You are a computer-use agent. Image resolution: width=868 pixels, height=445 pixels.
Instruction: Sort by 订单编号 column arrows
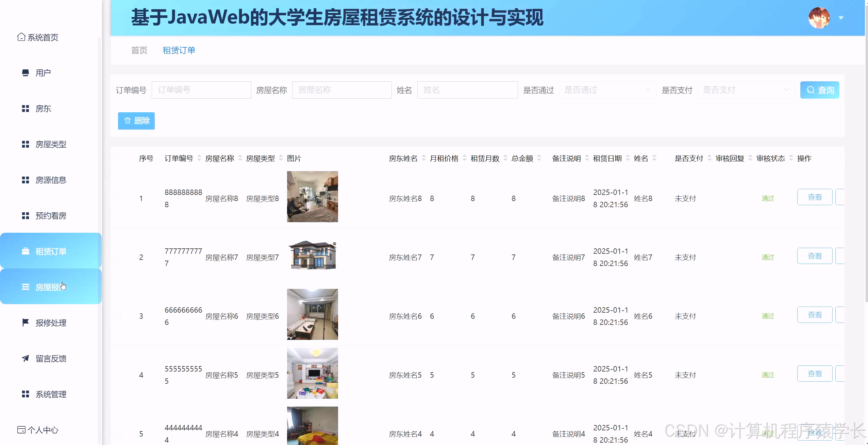[199, 158]
